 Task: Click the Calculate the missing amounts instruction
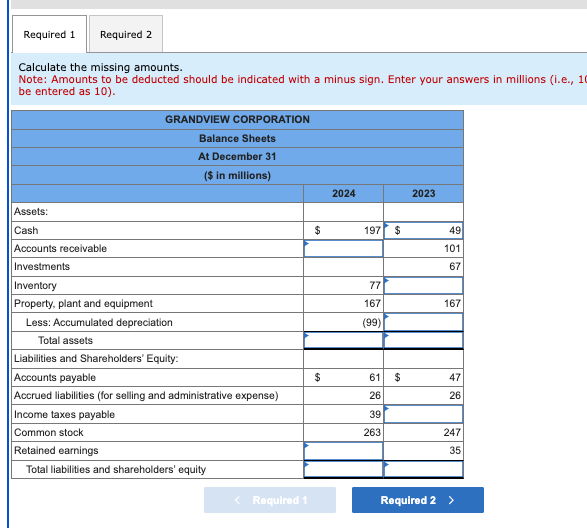100,67
